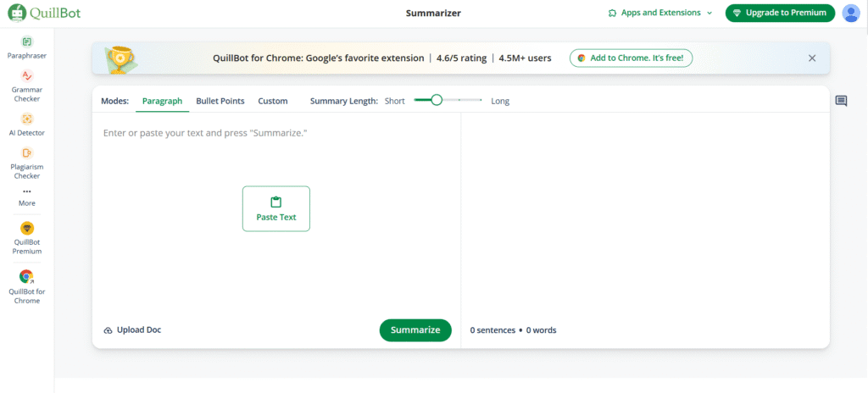Screen dimensions: 868x393
Task: Open QuillBot for Chrome sidebar icon
Action: 26,276
